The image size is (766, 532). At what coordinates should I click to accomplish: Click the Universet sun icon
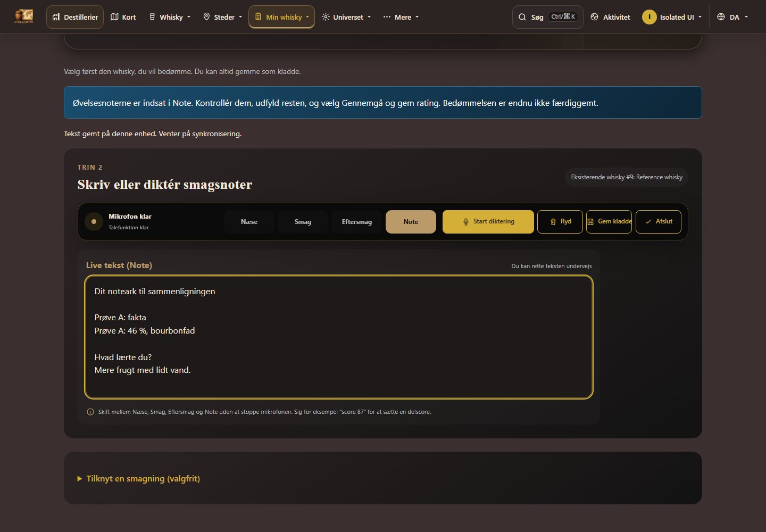click(326, 17)
